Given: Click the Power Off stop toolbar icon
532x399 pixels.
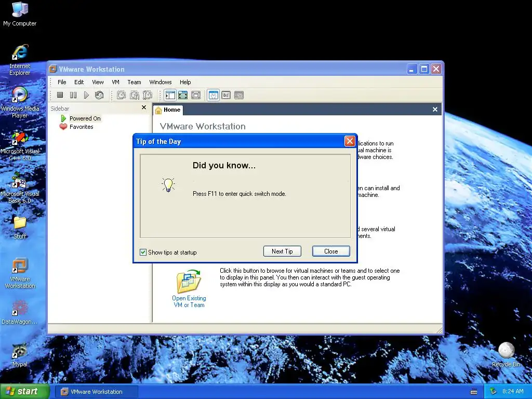Looking at the screenshot, I should tap(60, 95).
